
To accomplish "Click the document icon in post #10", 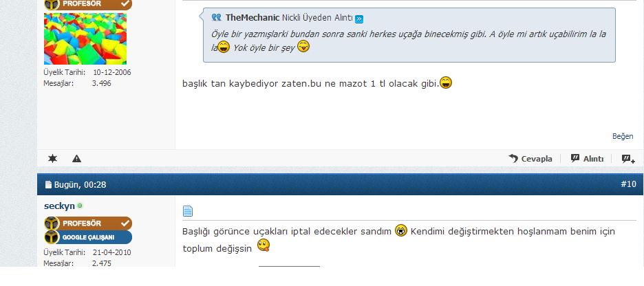I will tap(188, 211).
